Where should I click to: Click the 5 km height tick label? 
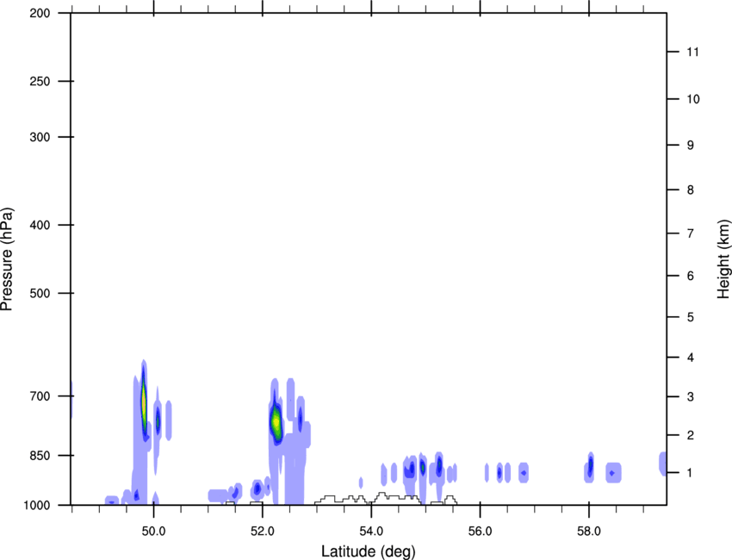[x=691, y=318]
